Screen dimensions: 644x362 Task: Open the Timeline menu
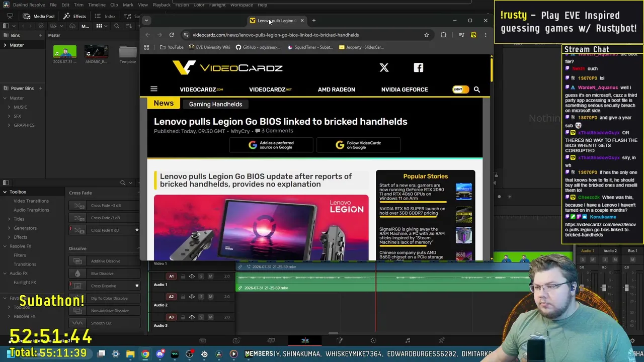tap(97, 5)
